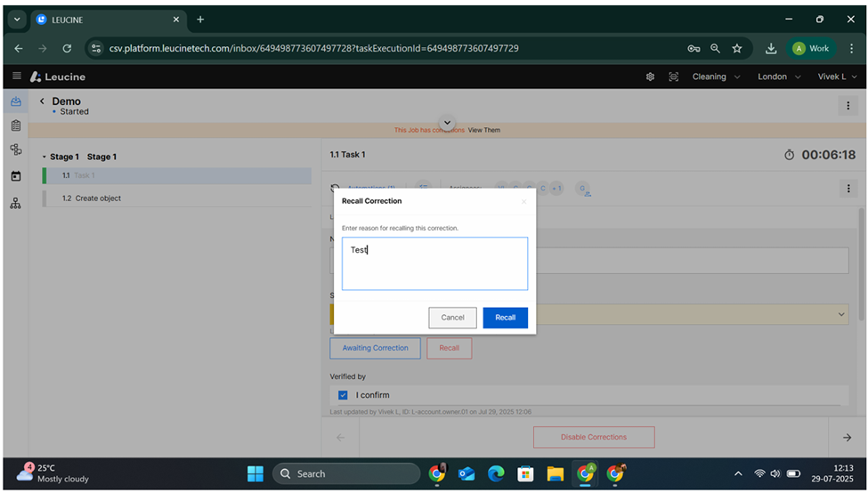Click the Recall button in dialog
868x493 pixels.
click(505, 318)
